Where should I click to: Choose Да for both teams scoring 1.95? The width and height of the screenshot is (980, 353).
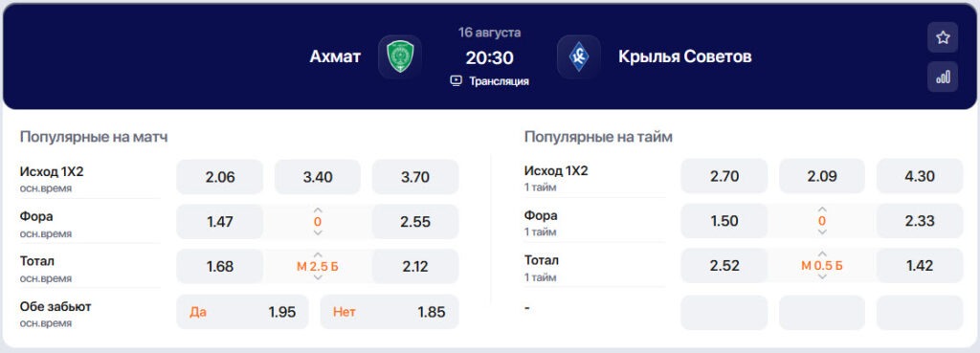coord(242,312)
